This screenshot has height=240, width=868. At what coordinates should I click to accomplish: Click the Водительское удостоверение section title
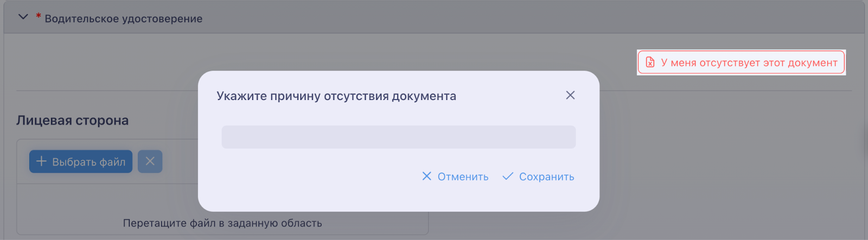coord(124,18)
